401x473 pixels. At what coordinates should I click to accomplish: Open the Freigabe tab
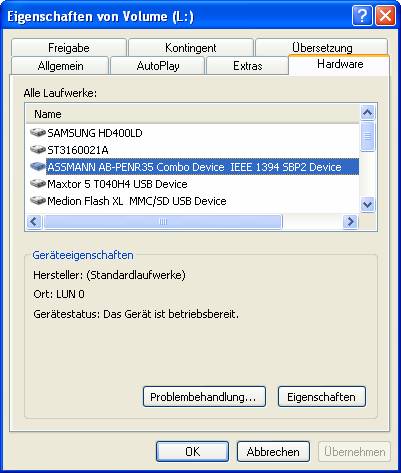69,48
